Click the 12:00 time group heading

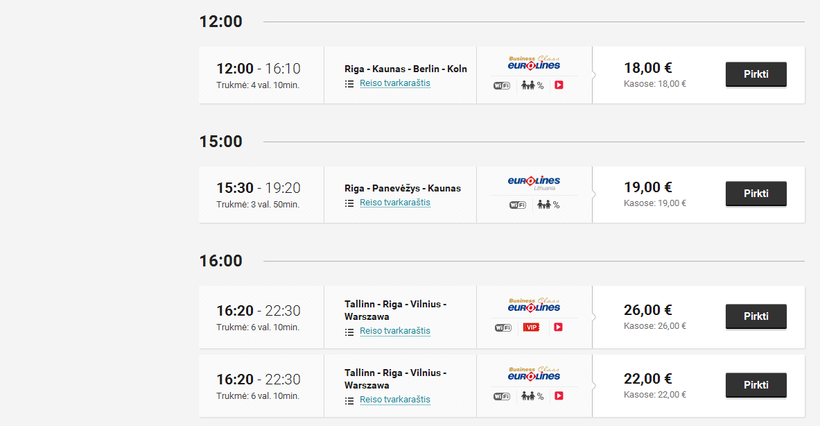[221, 22]
